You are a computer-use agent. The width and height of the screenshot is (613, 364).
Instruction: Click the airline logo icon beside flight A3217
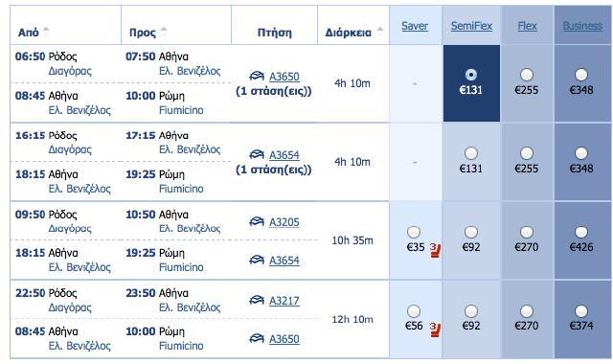point(257,300)
